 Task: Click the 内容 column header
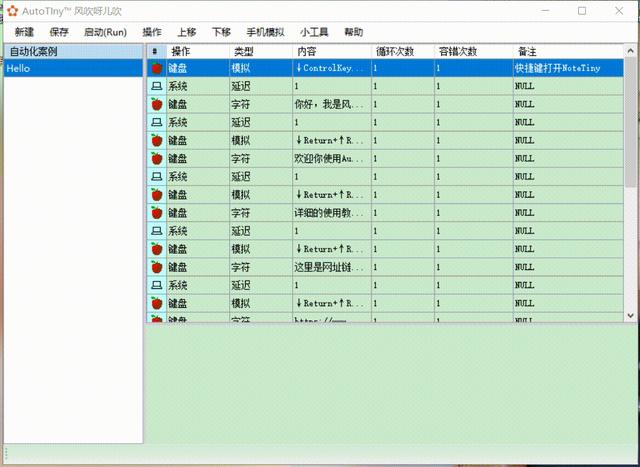(x=332, y=51)
